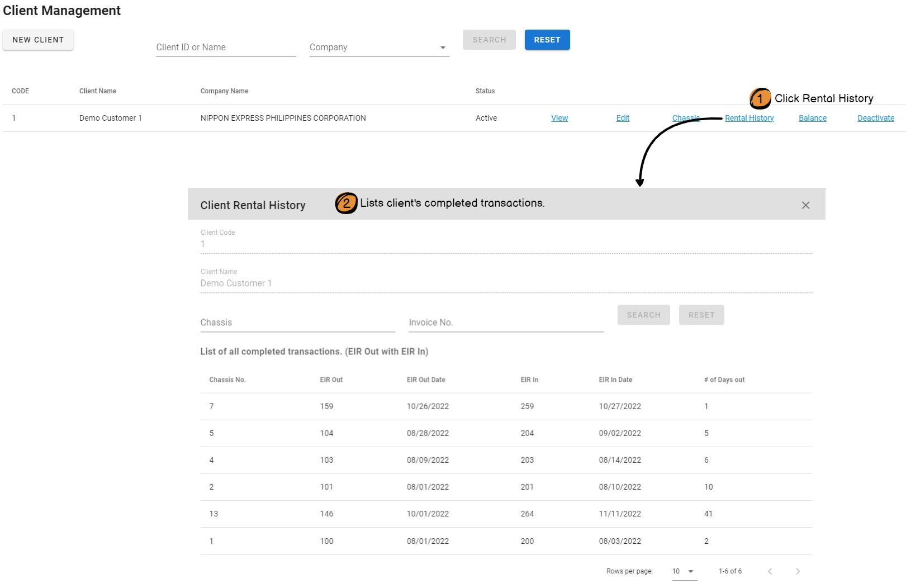The height and width of the screenshot is (588, 906).
Task: Open View link for Demo Customer 1
Action: [559, 118]
